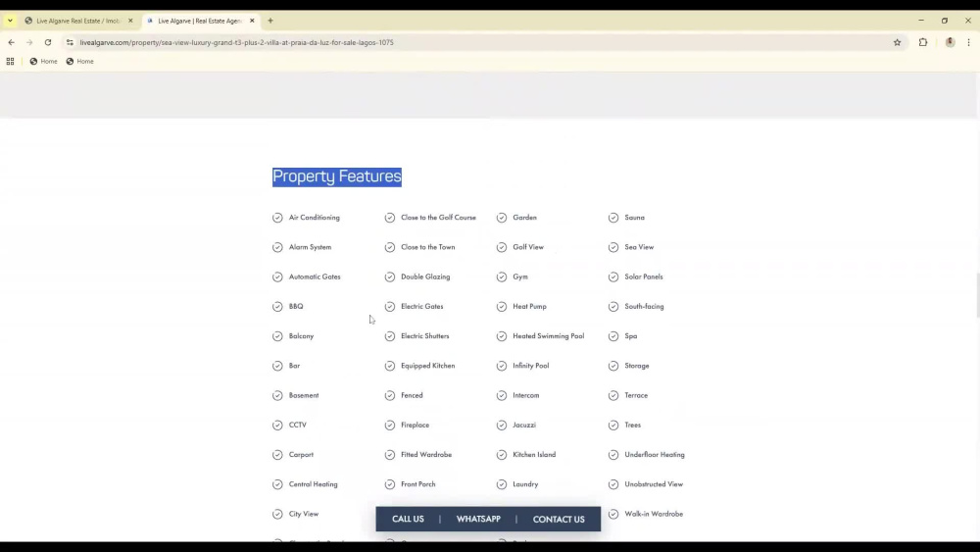Close the first Live Algarve Real Estate tab
This screenshot has width=980, height=552.
(x=130, y=21)
